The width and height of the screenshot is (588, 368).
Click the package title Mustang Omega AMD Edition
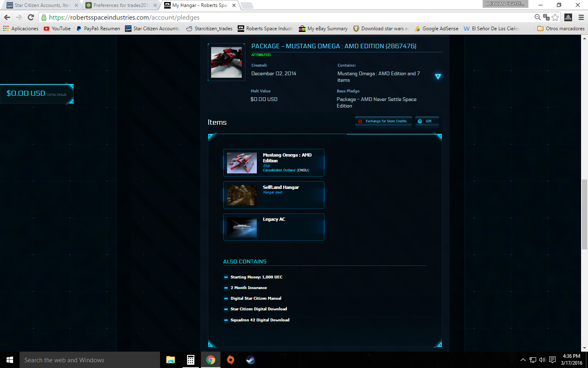(334, 46)
